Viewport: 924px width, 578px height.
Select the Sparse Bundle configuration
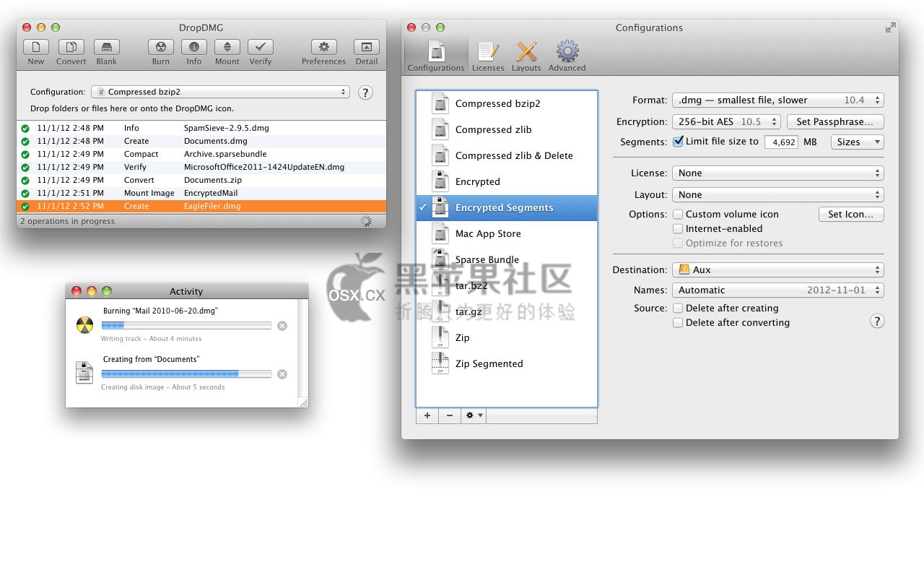507,260
